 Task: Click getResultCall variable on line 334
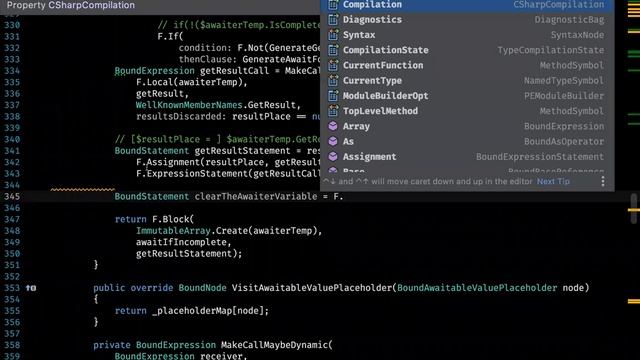click(x=234, y=71)
